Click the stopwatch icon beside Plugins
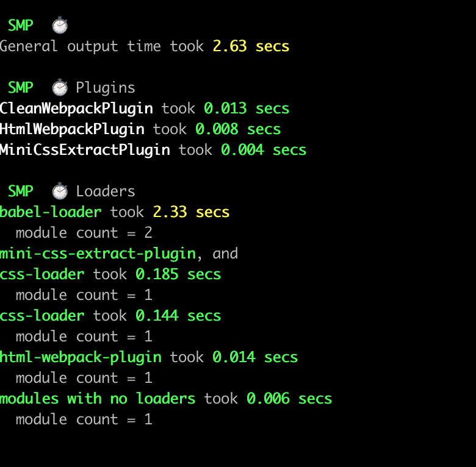This screenshot has height=467, width=476. point(60,87)
